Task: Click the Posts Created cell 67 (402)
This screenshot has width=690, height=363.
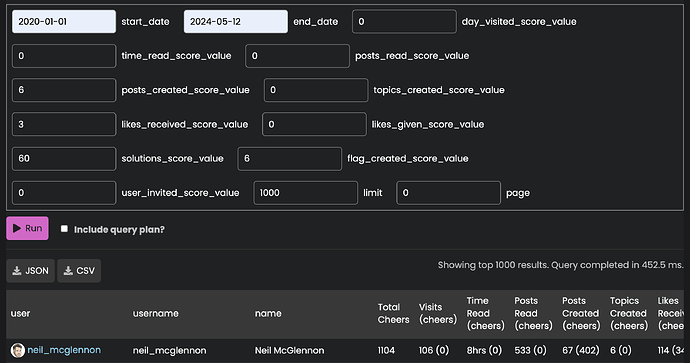Action: (x=581, y=351)
